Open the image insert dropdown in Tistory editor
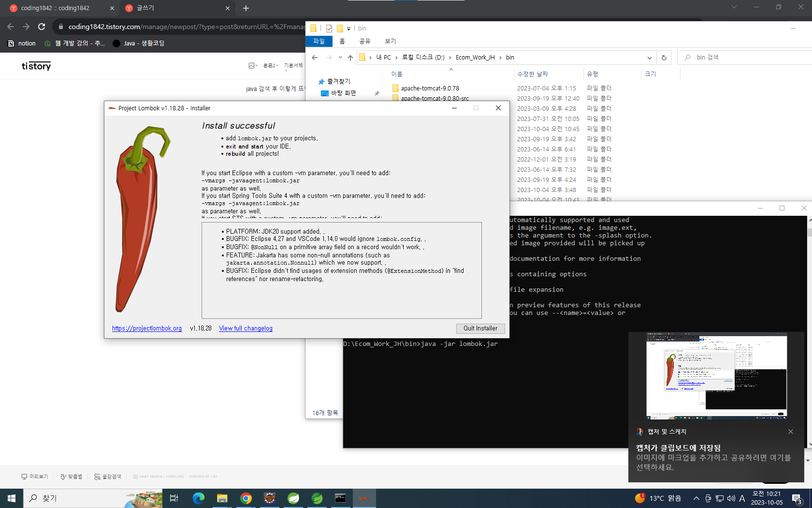812x508 pixels. coord(253,66)
